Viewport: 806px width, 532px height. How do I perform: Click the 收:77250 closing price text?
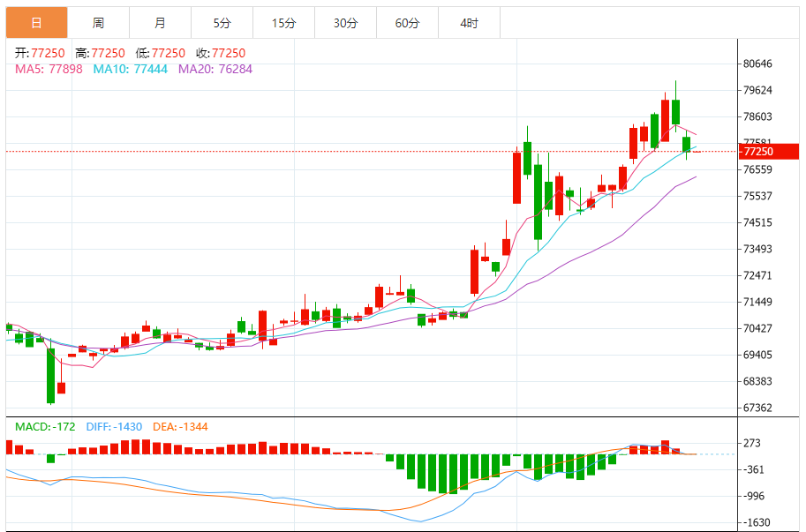[221, 53]
